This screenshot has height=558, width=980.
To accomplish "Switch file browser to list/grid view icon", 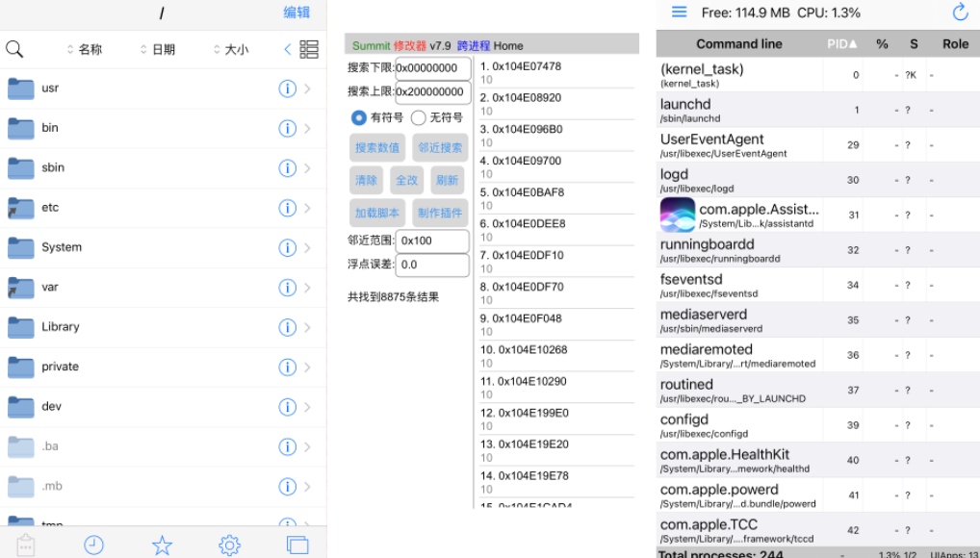I will [309, 49].
